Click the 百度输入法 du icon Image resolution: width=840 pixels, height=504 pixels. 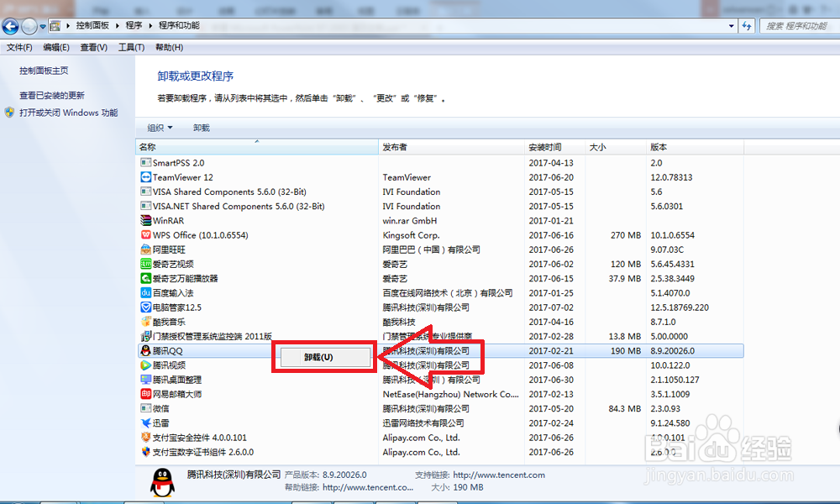[145, 293]
